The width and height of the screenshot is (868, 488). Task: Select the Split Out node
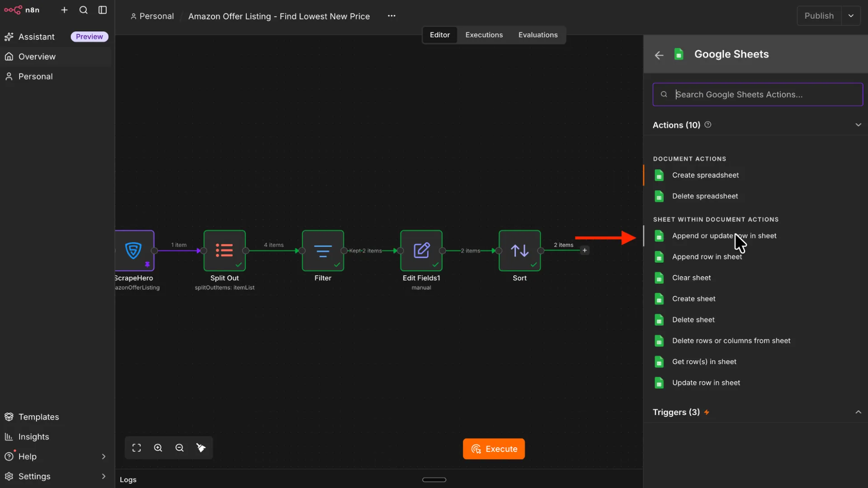225,250
